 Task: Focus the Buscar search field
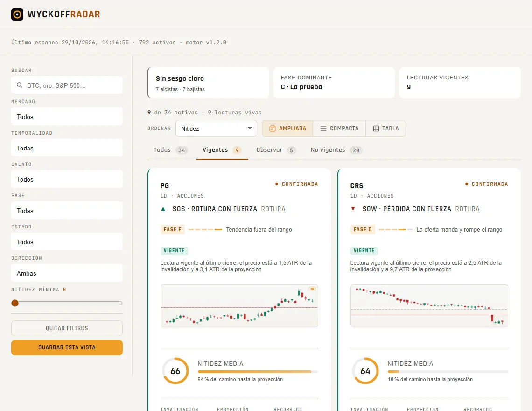pos(67,85)
